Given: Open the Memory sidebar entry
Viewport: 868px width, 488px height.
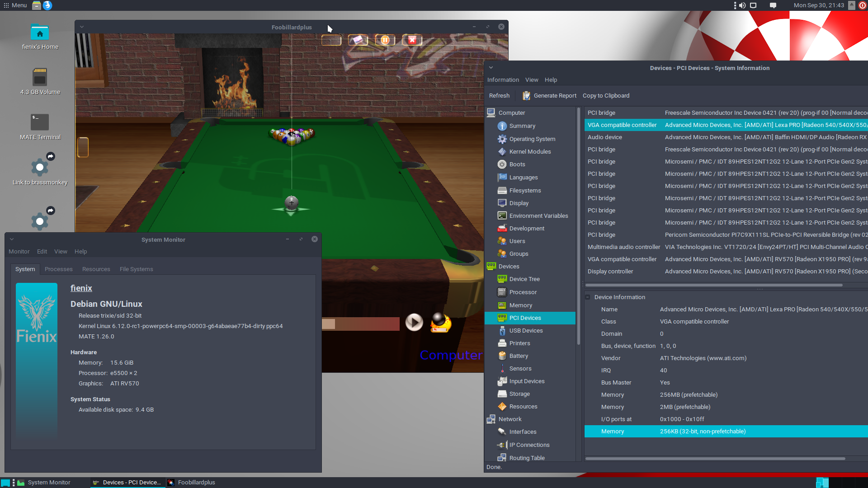Looking at the screenshot, I should click(520, 305).
